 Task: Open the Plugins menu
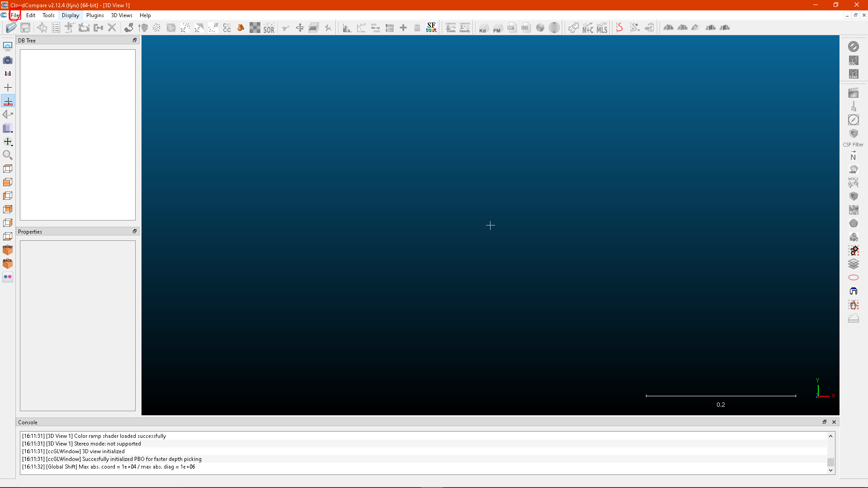tap(95, 15)
